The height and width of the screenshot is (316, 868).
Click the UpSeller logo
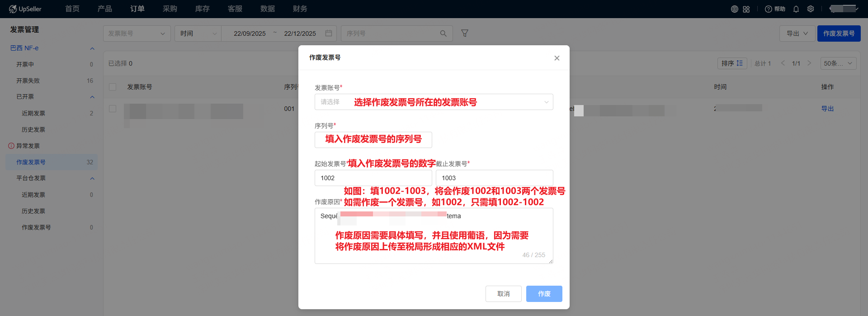point(25,9)
